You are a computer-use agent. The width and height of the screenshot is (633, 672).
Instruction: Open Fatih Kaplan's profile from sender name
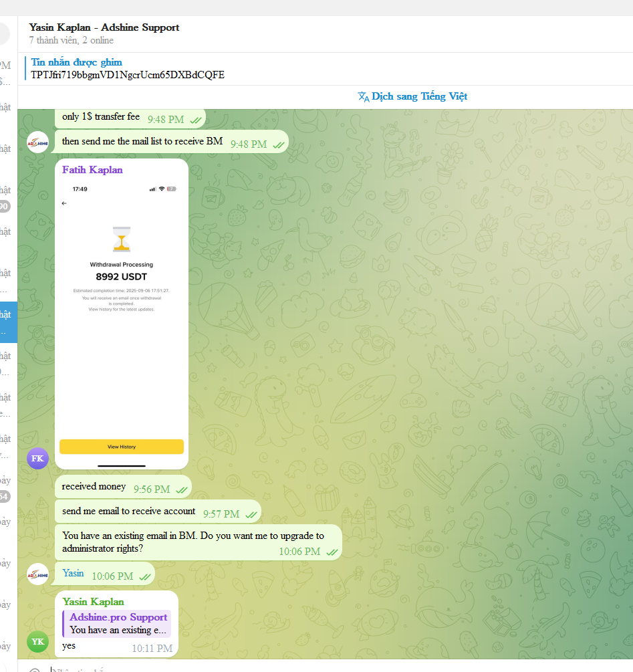pos(92,170)
